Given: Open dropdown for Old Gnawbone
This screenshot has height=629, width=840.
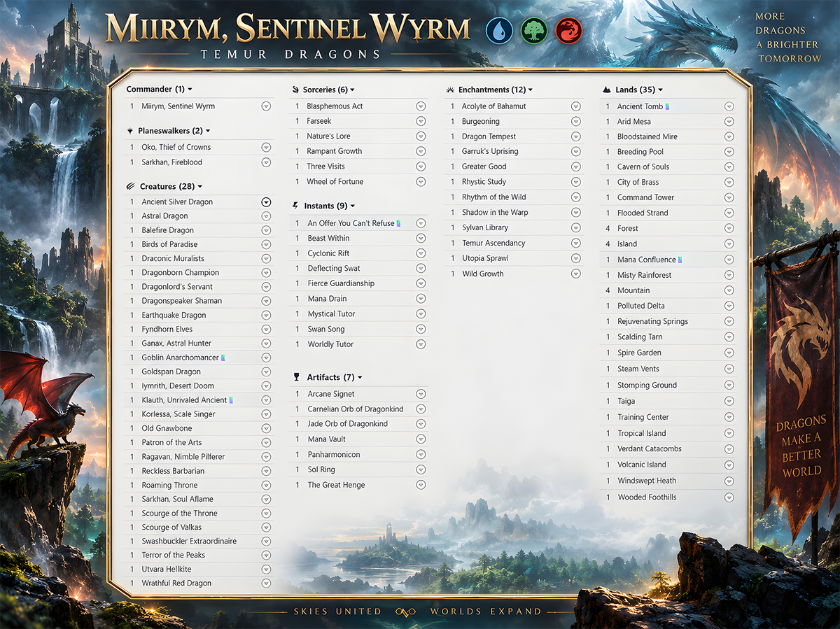Looking at the screenshot, I should click(x=266, y=428).
